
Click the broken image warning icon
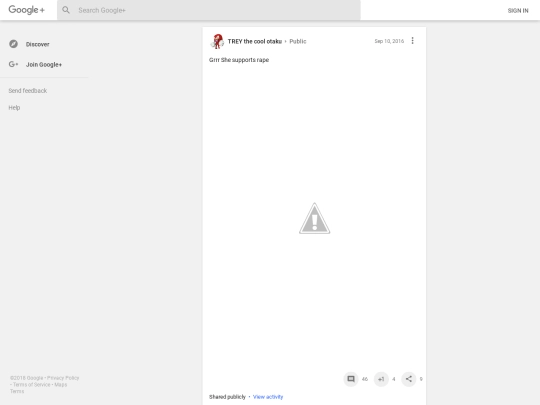tap(314, 218)
